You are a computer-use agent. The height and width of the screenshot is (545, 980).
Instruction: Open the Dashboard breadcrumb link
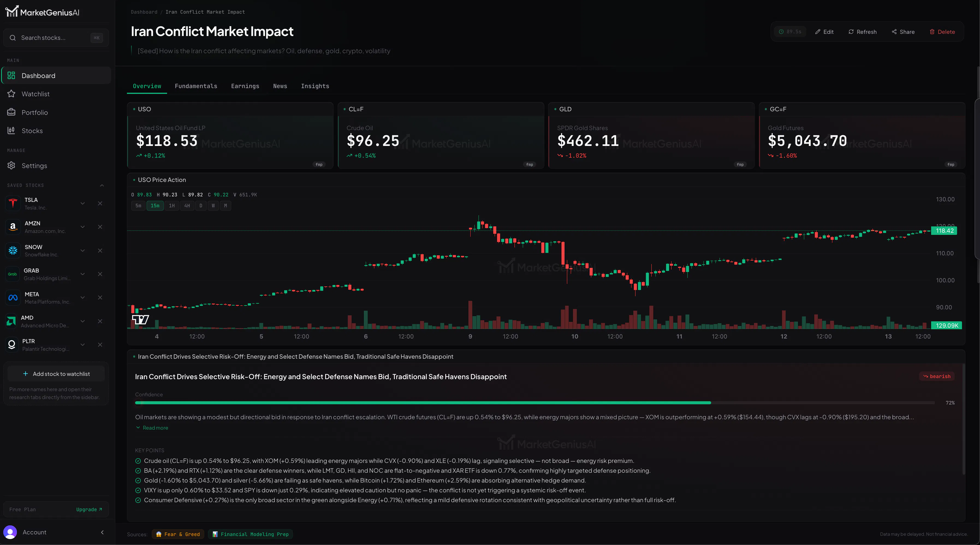pyautogui.click(x=144, y=12)
